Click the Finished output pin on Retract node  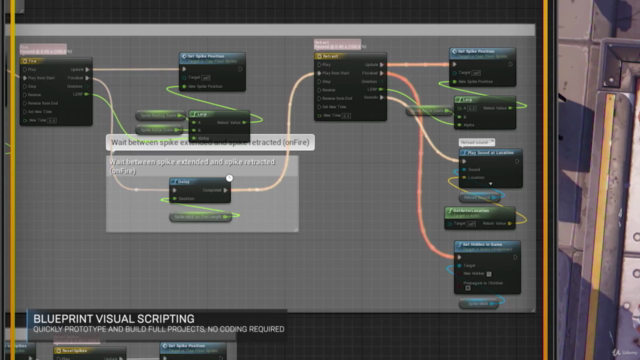(382, 73)
